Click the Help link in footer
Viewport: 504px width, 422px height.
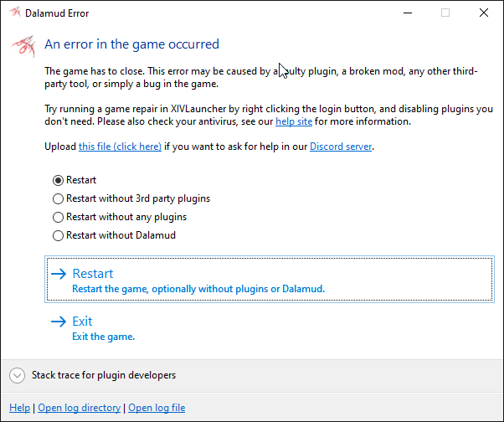[19, 408]
